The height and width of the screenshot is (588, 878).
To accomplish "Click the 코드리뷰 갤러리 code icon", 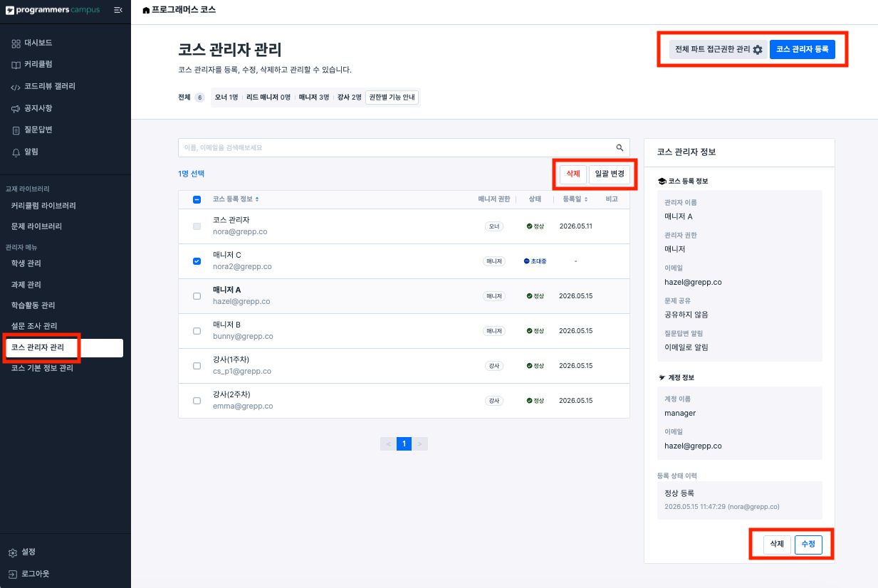I will pyautogui.click(x=16, y=87).
